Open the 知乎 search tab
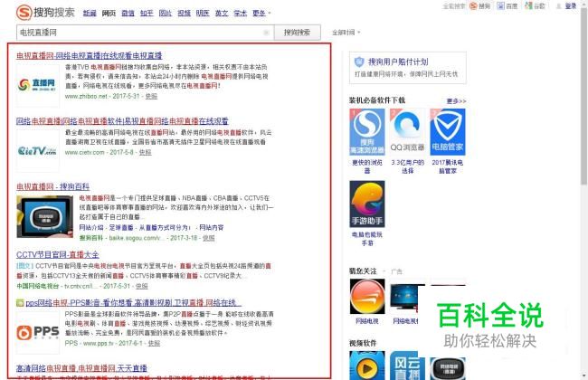Screen dimensions: 588x380 click(x=147, y=14)
